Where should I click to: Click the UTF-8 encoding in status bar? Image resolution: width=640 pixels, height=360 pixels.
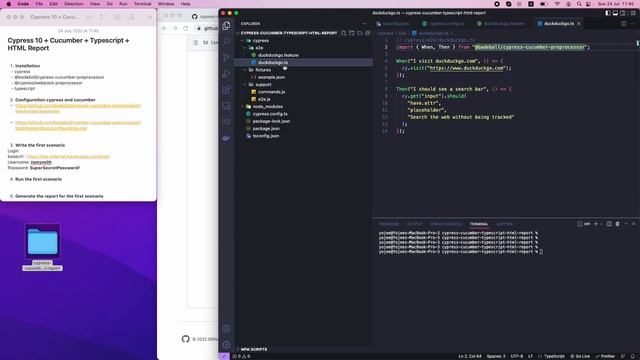point(517,356)
